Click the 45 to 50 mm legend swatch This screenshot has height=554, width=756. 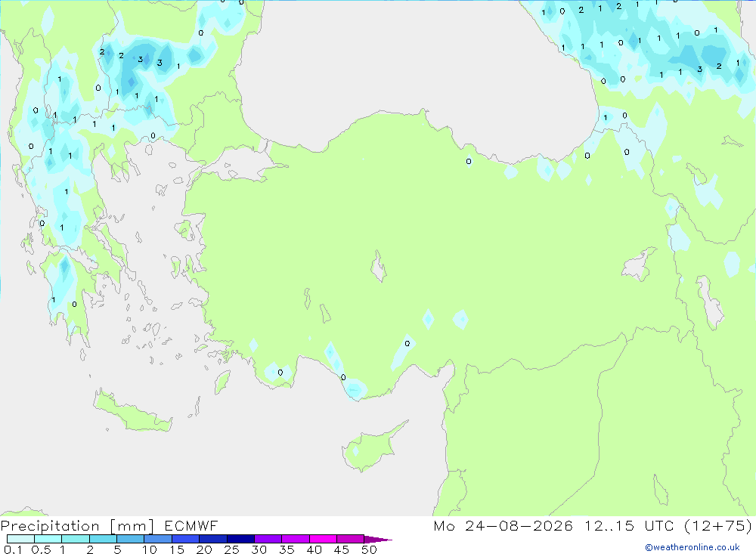pos(351,539)
